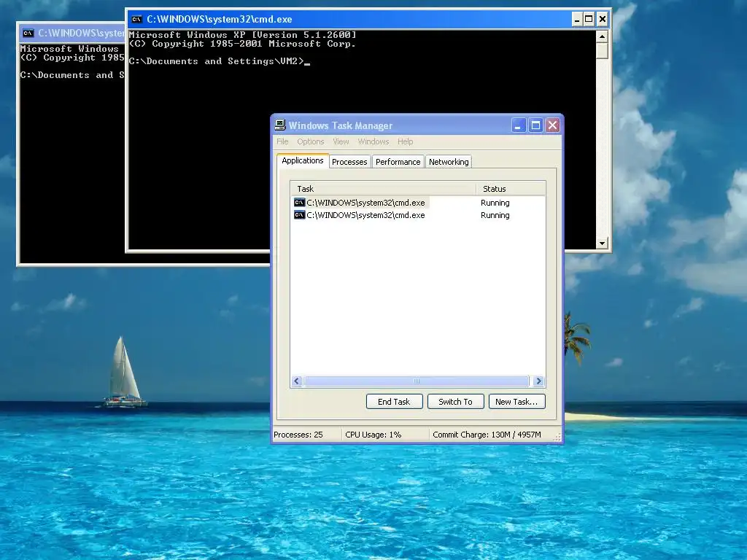Click the front cmd.exe window title bar text
Screen dimensions: 747x560
(219, 19)
